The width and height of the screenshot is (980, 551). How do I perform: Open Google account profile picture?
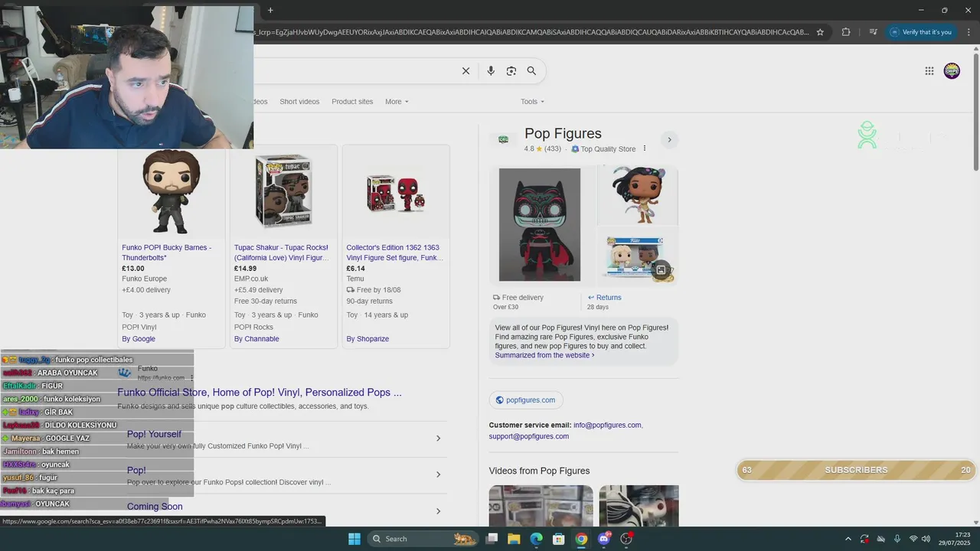click(952, 71)
